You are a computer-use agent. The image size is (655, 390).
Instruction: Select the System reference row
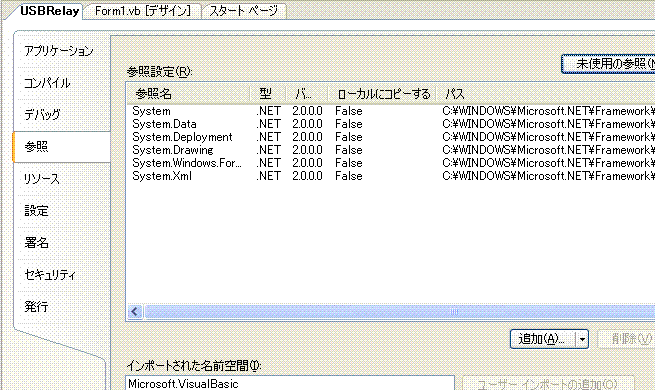point(391,111)
